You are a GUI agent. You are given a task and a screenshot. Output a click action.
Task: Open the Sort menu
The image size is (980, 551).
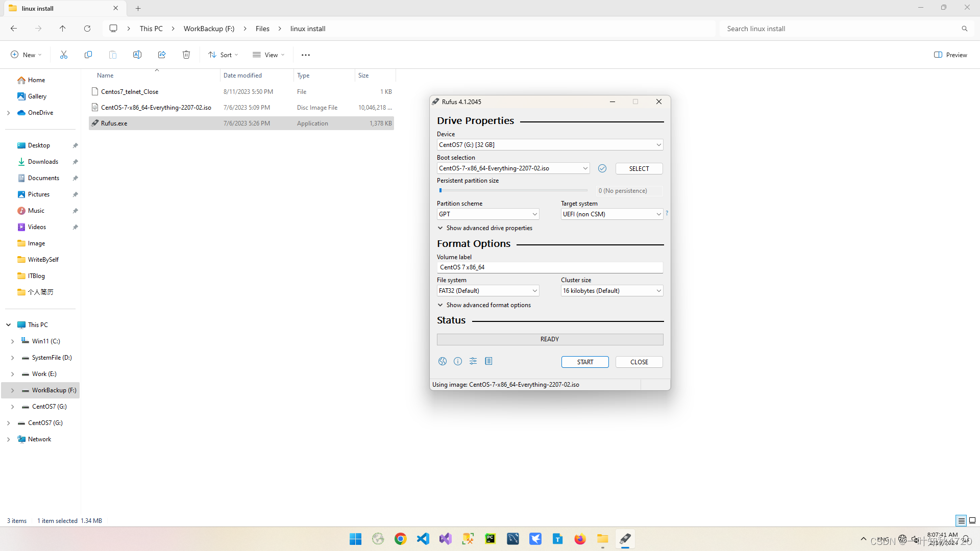[x=223, y=55]
